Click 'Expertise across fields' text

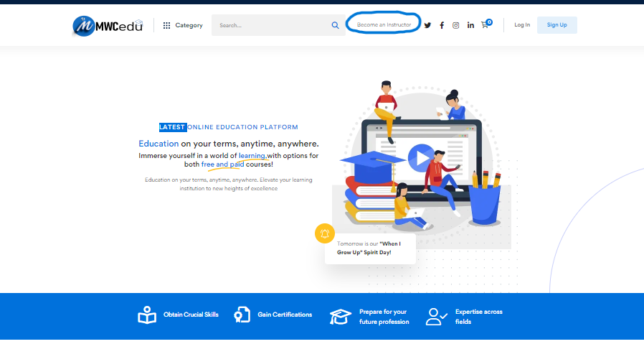[x=478, y=317]
